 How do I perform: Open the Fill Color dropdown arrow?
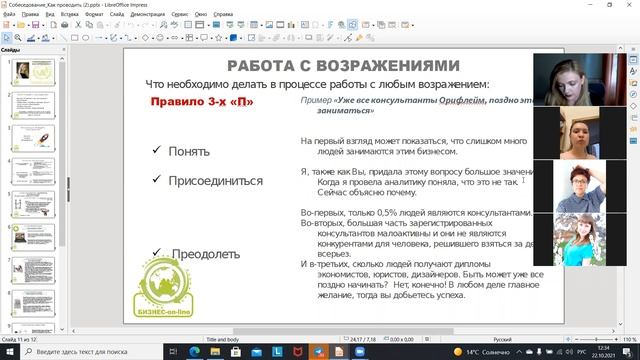tap(53, 38)
